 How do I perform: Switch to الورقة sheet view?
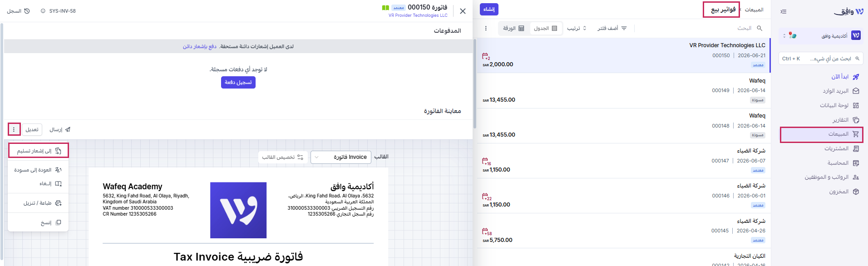click(x=513, y=28)
